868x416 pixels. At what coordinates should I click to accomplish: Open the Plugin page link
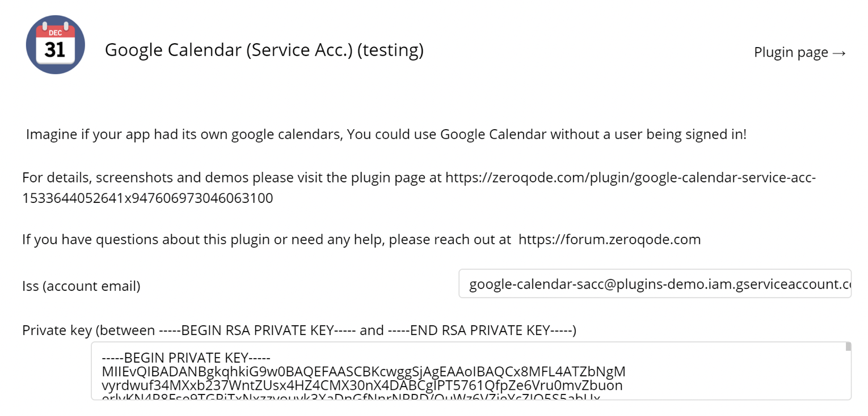pos(791,52)
